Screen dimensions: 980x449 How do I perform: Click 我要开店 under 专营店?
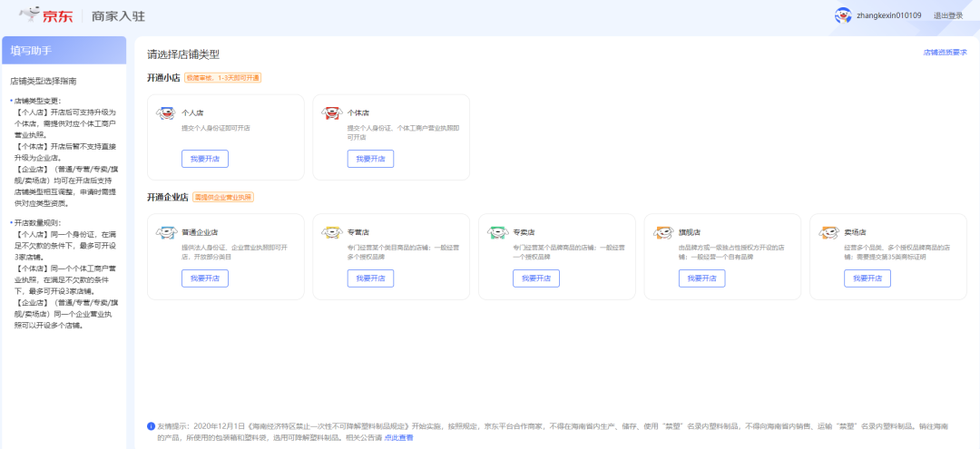(x=370, y=278)
